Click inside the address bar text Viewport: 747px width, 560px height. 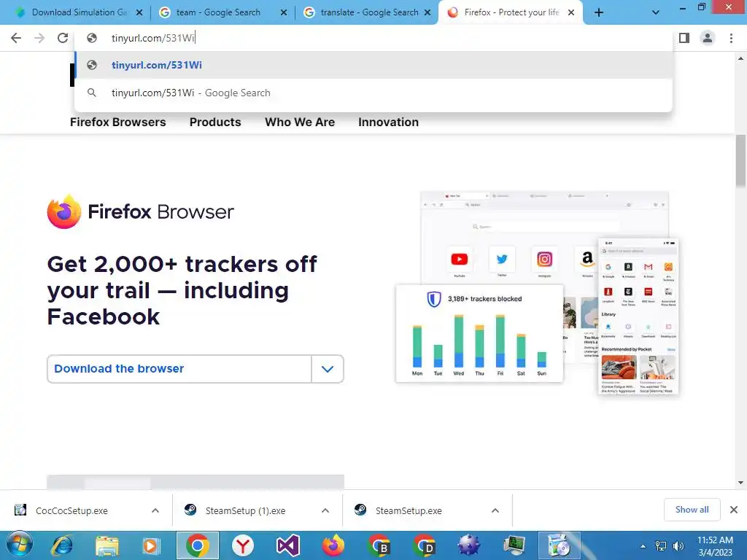click(153, 38)
